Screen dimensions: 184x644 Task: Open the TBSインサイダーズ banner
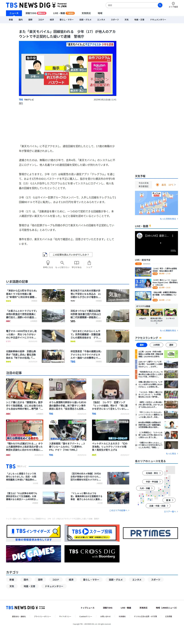33,533
